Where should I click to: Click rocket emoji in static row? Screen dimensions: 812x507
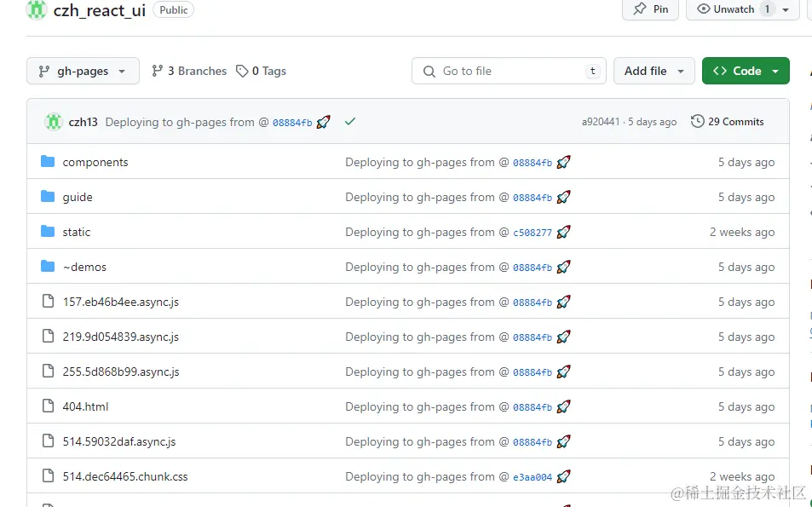point(563,232)
